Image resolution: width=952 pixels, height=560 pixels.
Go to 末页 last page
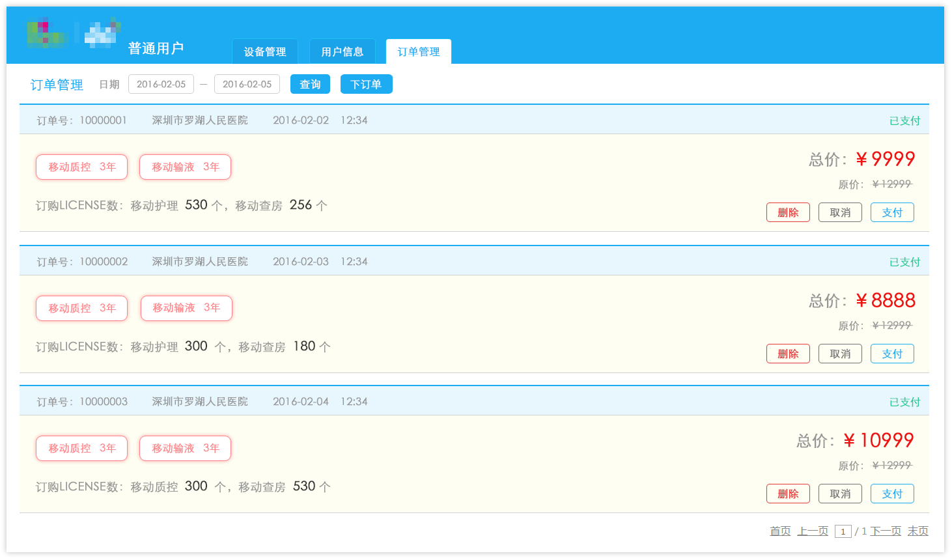coord(918,531)
